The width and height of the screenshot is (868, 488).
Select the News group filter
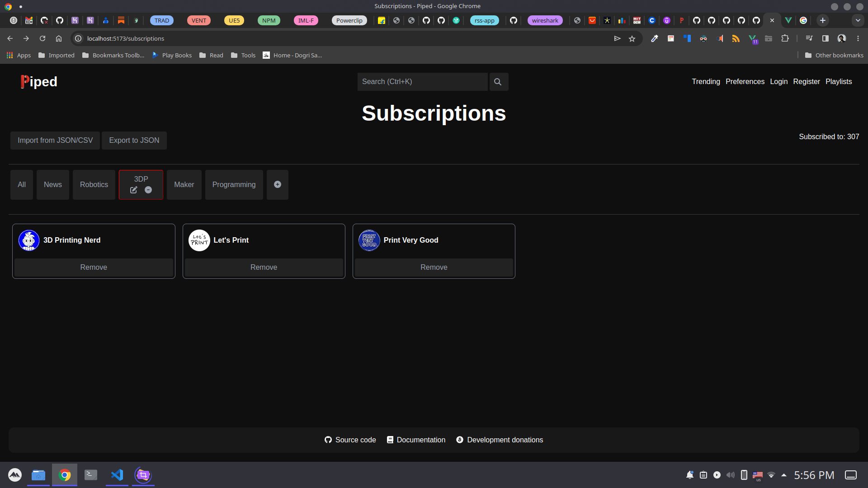[52, 184]
